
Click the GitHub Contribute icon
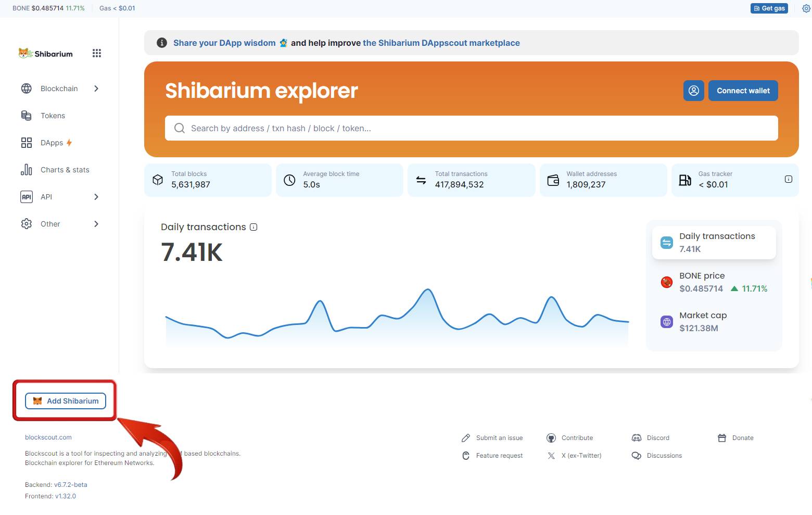pos(551,438)
